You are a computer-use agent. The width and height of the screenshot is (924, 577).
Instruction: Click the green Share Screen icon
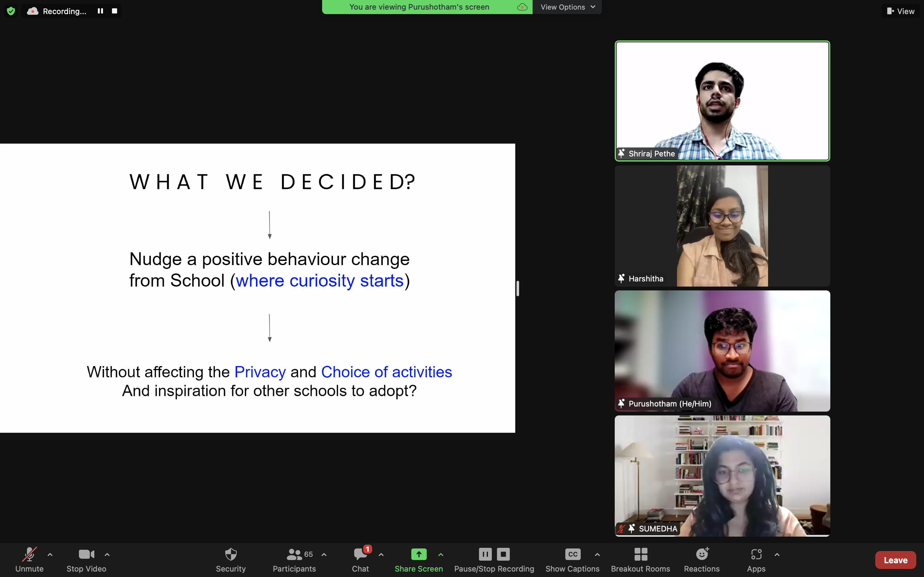tap(418, 555)
